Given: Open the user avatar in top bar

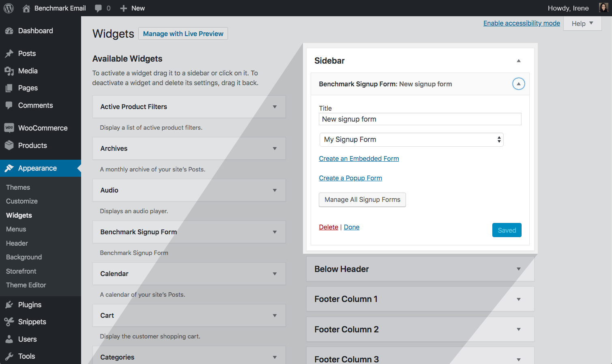Looking at the screenshot, I should coord(603,8).
